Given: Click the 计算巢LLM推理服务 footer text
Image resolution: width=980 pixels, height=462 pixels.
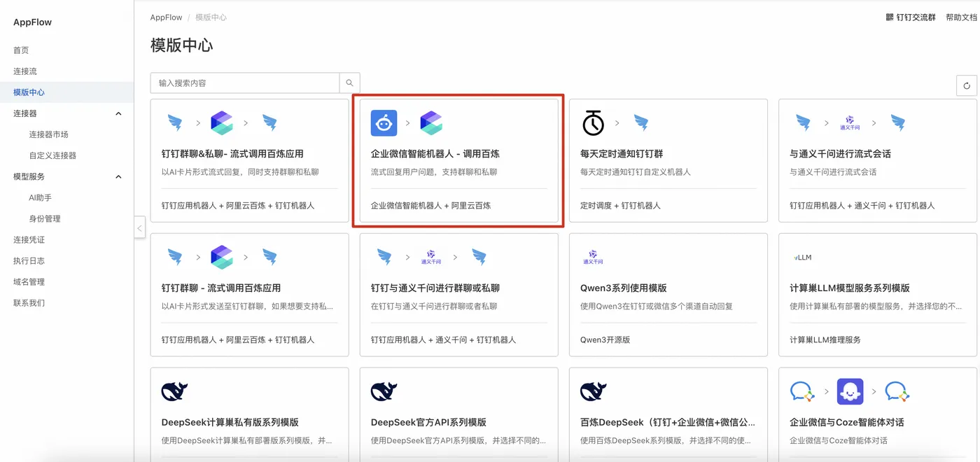Looking at the screenshot, I should 825,339.
